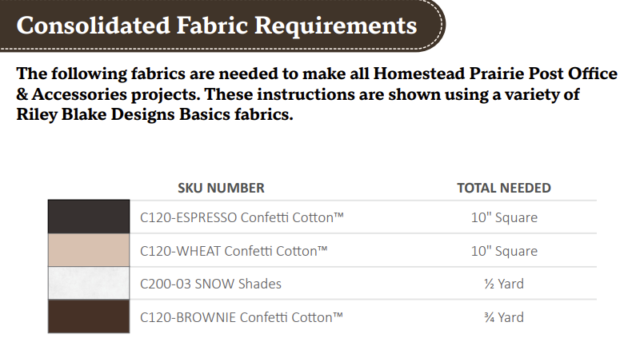Click the Consolidated Fabric Requirements heading
The width and height of the screenshot is (644, 350).
tap(217, 26)
